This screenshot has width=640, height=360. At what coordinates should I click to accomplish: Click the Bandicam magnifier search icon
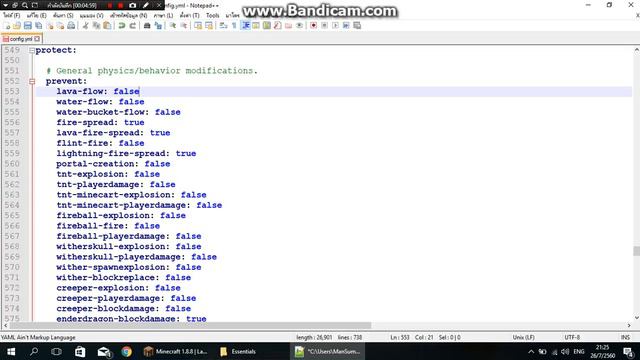pyautogui.click(x=24, y=5)
